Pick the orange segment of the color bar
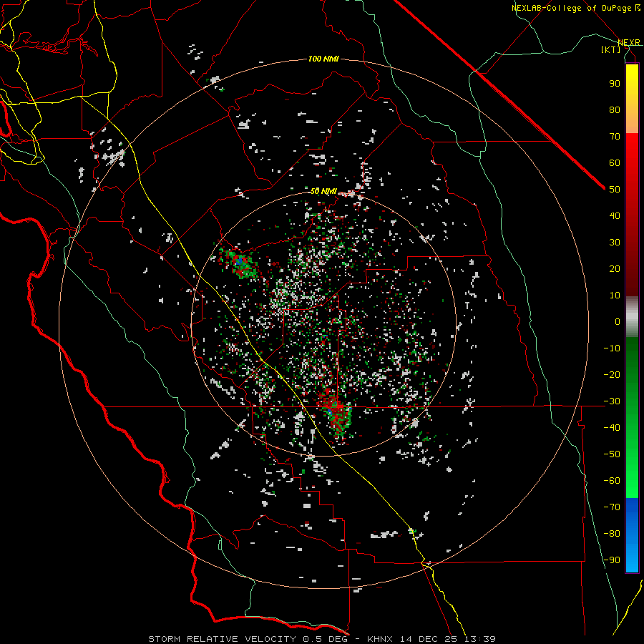This screenshot has height=644, width=644. click(632, 119)
